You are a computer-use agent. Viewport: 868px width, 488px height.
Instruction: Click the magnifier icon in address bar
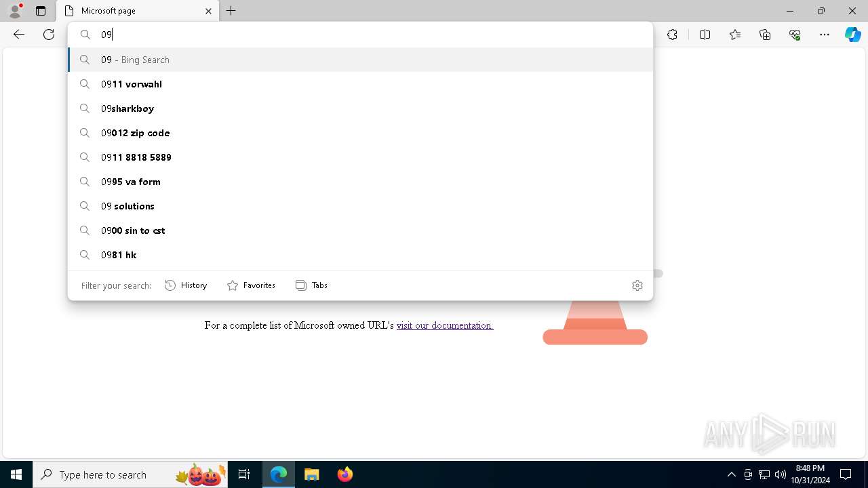click(x=85, y=35)
